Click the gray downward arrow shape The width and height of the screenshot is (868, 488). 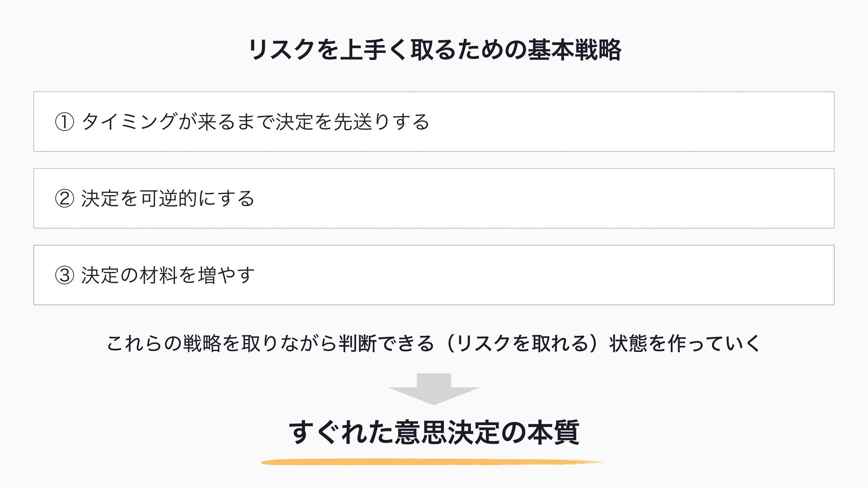click(434, 389)
